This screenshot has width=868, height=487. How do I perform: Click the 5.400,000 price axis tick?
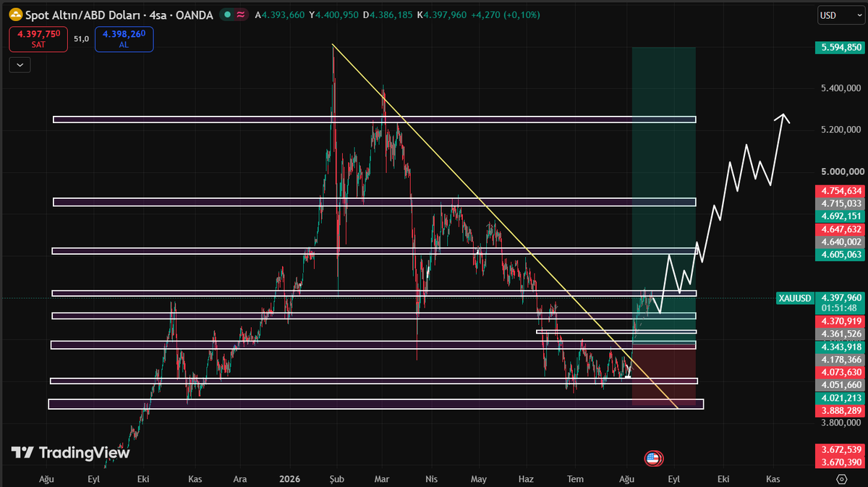(x=840, y=88)
